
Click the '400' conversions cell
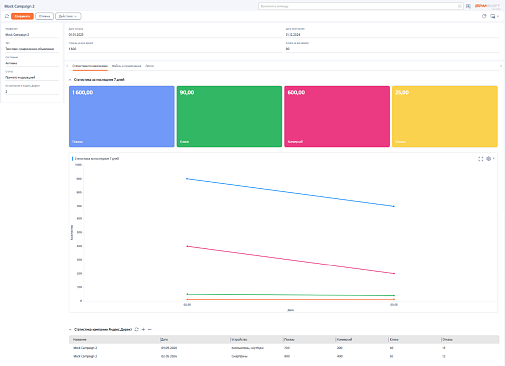tap(339, 356)
